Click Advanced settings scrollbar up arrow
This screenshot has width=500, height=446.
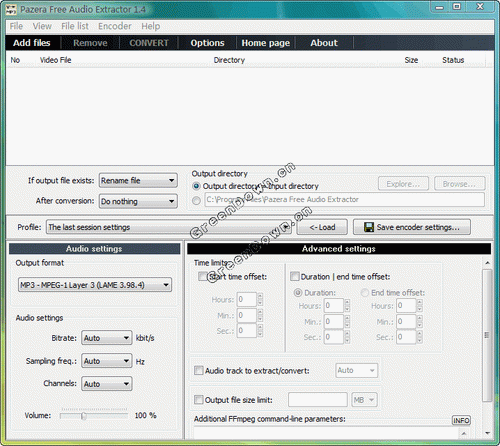click(487, 263)
